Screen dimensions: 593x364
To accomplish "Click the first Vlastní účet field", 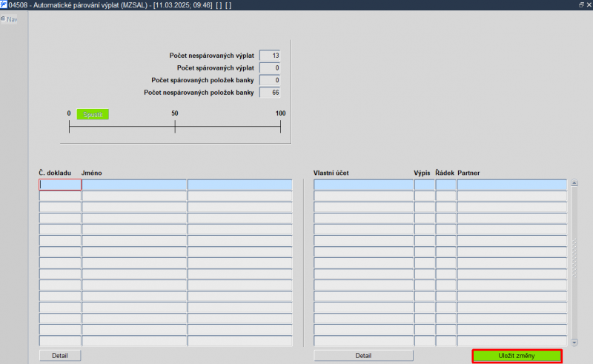I will point(363,185).
